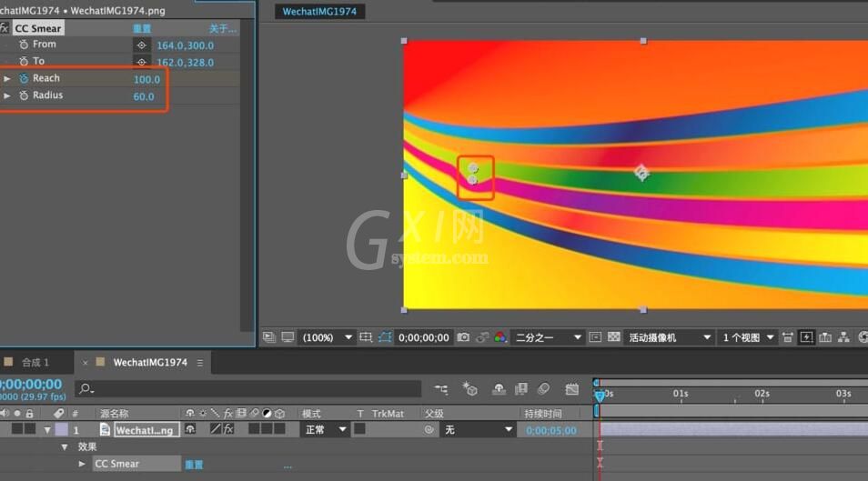Open the About link of CC Smear
Image resolution: width=868 pixels, height=481 pixels.
(x=223, y=28)
